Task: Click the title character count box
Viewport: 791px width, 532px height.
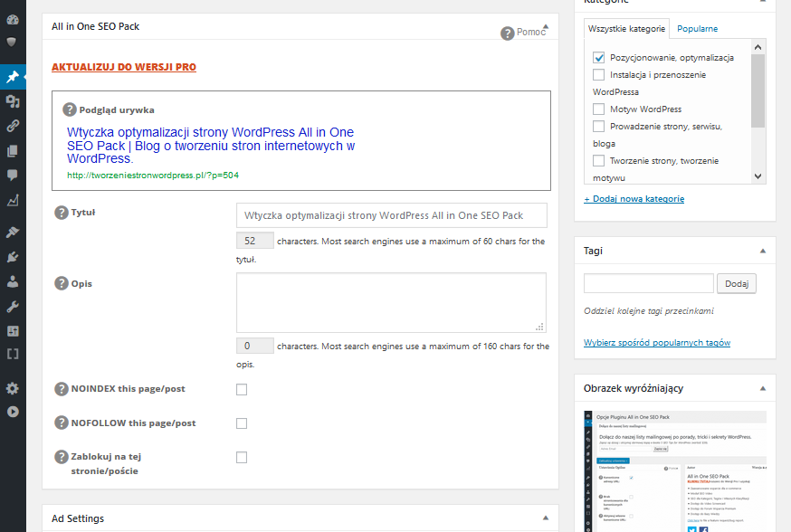Action: 254,241
